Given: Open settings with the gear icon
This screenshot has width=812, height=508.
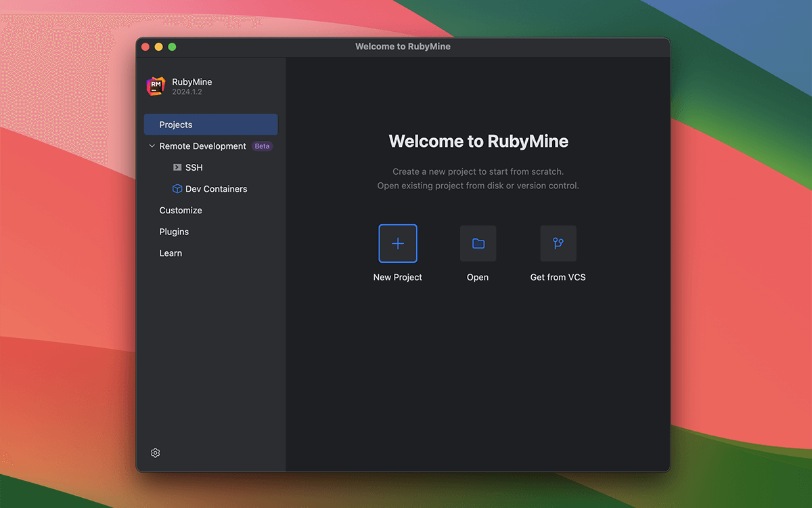Looking at the screenshot, I should (x=155, y=452).
